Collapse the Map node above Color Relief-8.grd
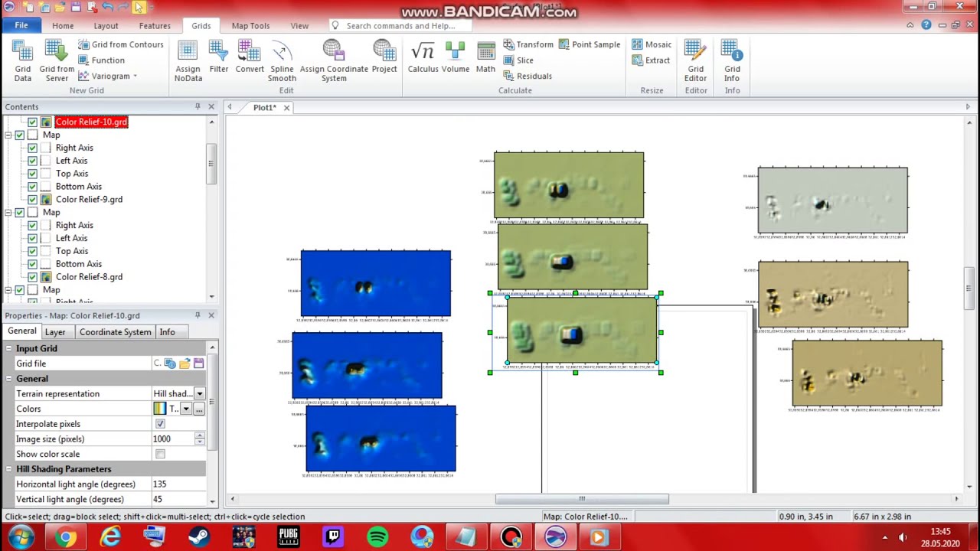The width and height of the screenshot is (980, 551). pos(8,212)
